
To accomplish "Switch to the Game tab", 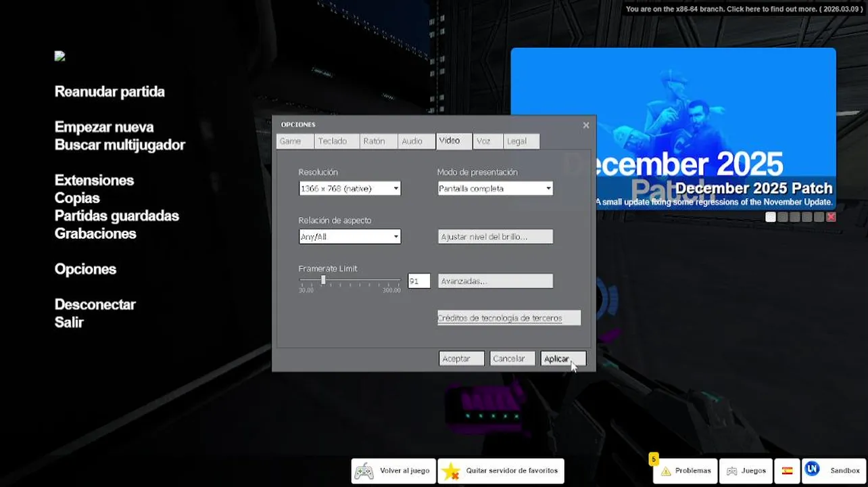I will click(x=295, y=141).
